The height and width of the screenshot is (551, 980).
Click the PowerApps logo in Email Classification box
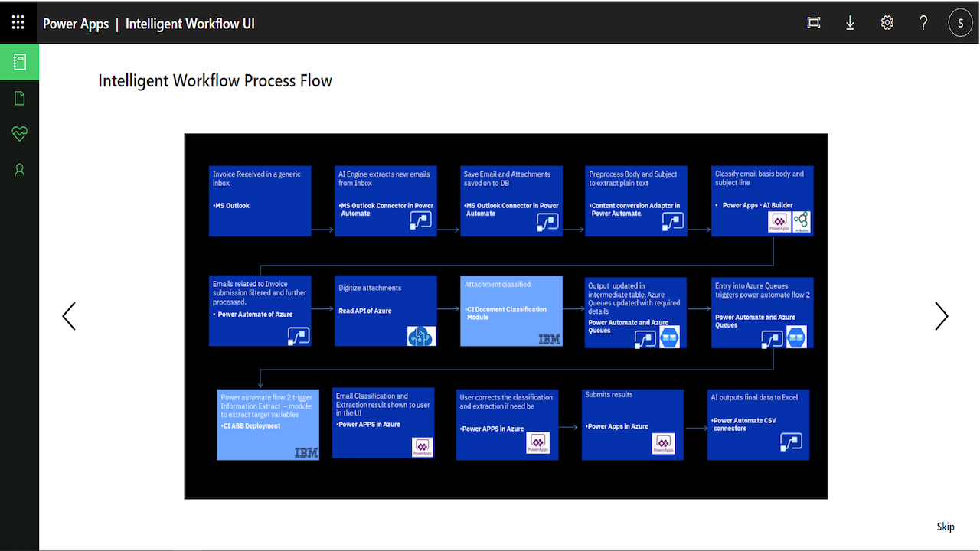pyautogui.click(x=423, y=448)
